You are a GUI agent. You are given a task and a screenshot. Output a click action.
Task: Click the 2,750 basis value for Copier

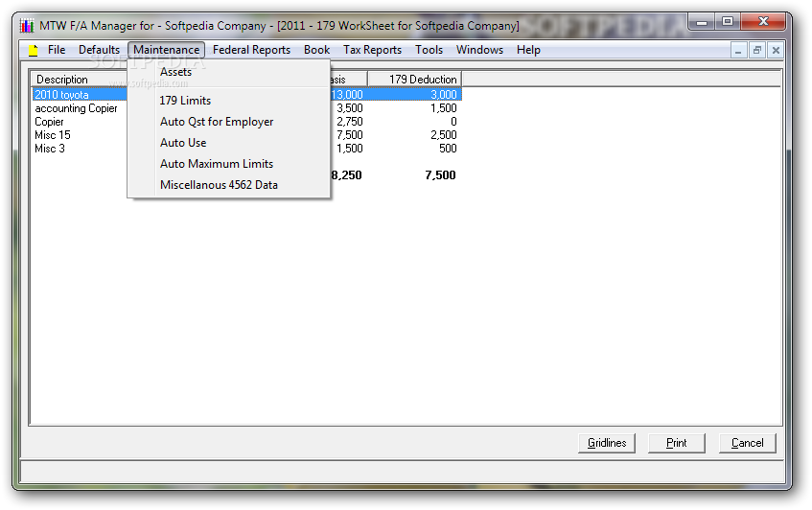point(350,122)
